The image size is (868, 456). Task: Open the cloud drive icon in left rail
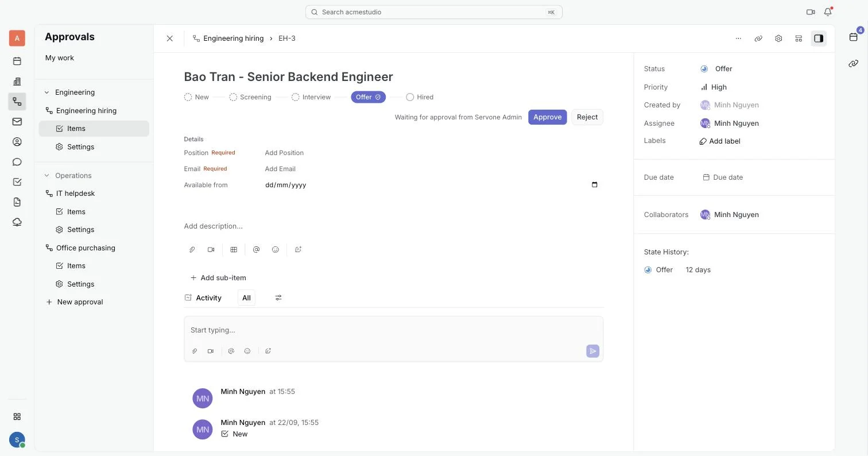point(17,222)
